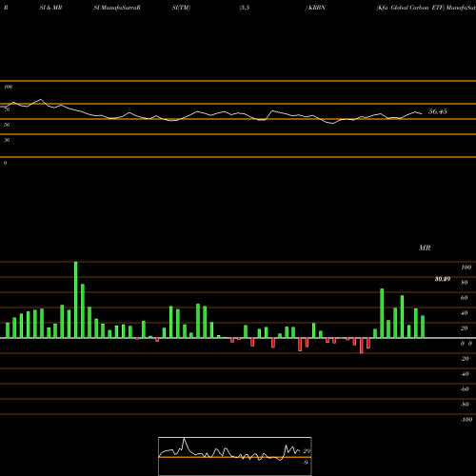The width and height of the screenshot is (476, 476).
Task: Click the value 29 in mini chart
Action: click(x=307, y=451)
